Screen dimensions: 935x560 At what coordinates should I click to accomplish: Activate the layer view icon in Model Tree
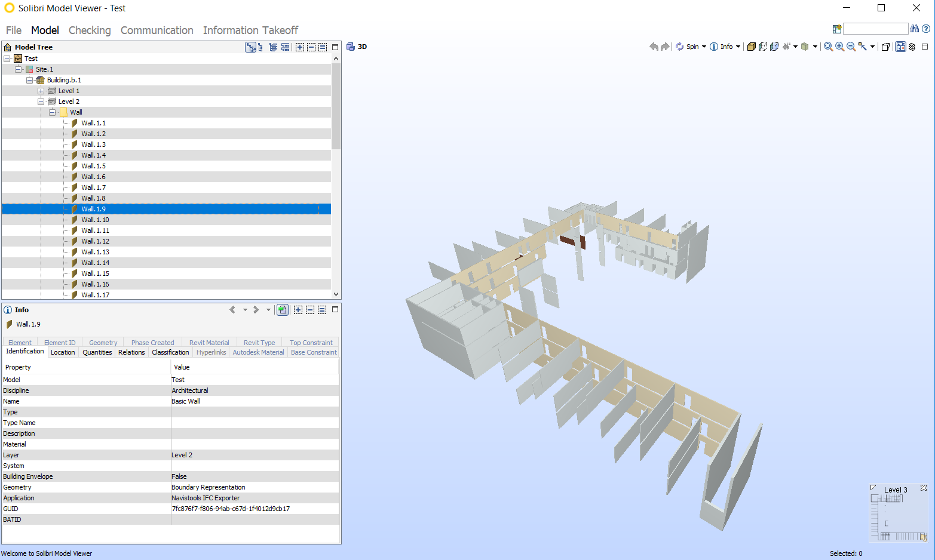(x=273, y=47)
